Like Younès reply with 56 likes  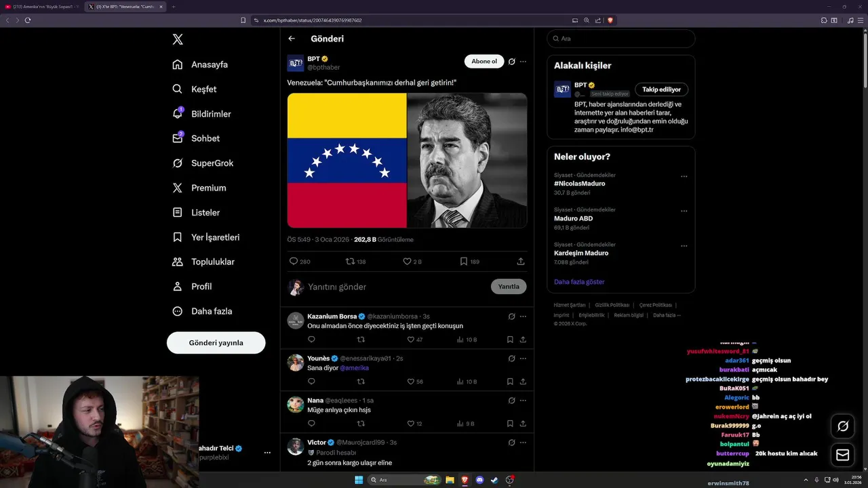415,382
